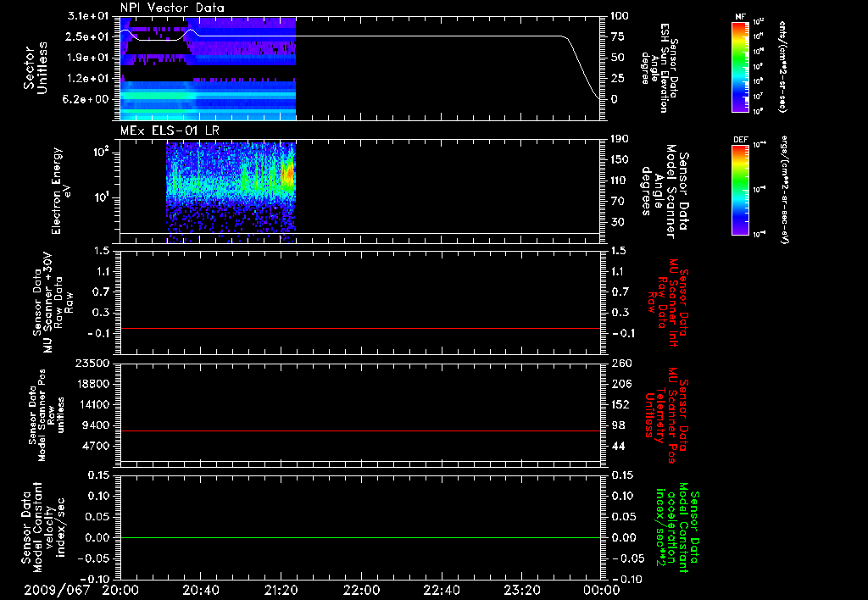This screenshot has height=600, width=868.
Task: Click the '260' telemetry tick label
Action: (621, 363)
